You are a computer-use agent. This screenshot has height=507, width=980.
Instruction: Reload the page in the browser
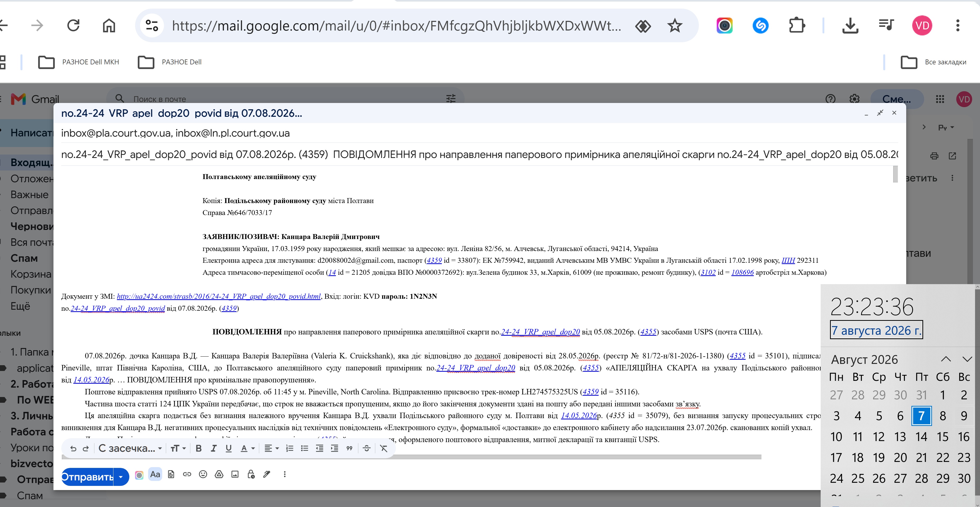[x=73, y=26]
